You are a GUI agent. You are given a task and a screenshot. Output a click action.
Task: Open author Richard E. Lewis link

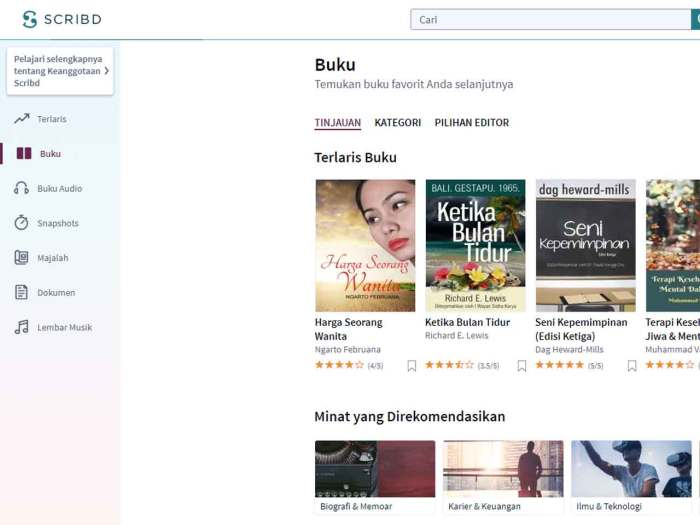457,336
